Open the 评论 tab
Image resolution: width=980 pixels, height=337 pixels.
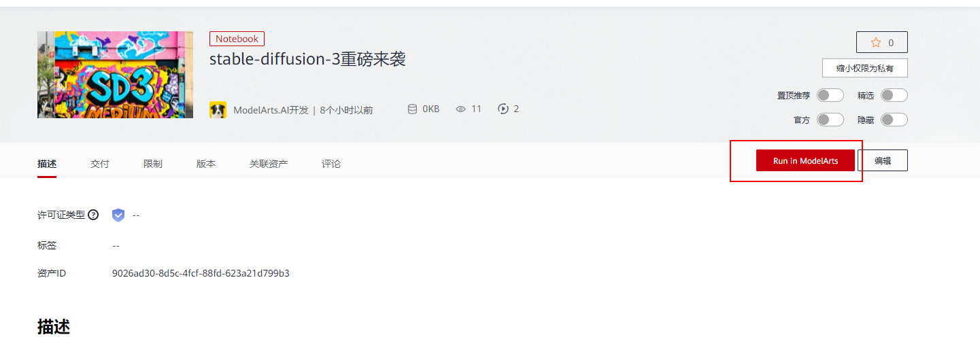331,164
